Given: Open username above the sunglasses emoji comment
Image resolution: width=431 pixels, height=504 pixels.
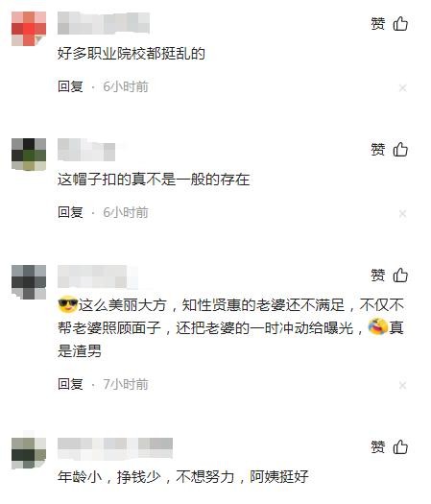Looking at the screenshot, I should pos(98,276).
